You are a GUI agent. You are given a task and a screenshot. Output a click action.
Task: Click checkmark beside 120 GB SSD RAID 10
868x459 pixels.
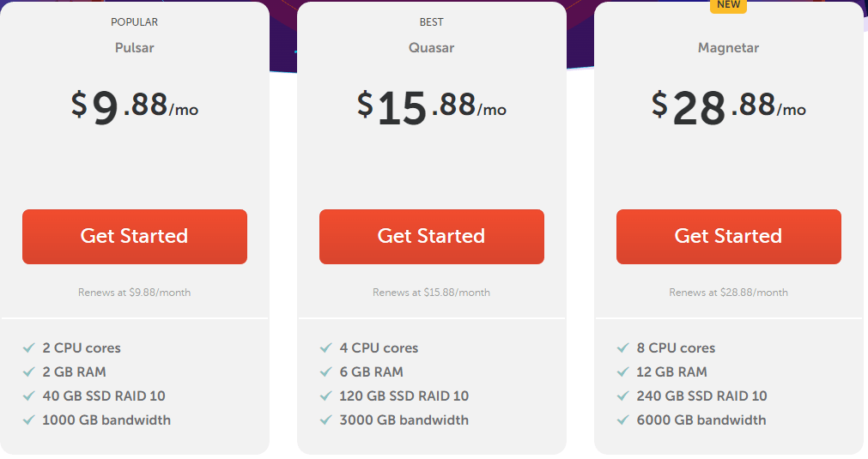point(326,396)
